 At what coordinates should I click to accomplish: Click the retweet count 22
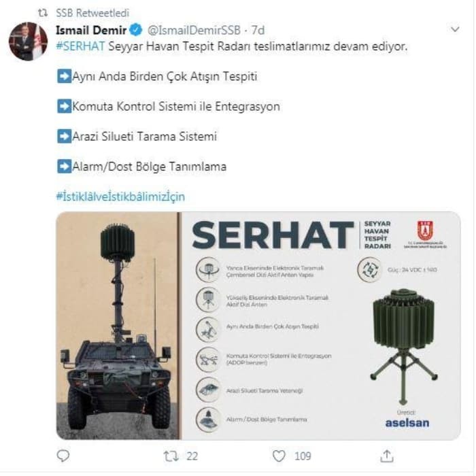point(192,456)
